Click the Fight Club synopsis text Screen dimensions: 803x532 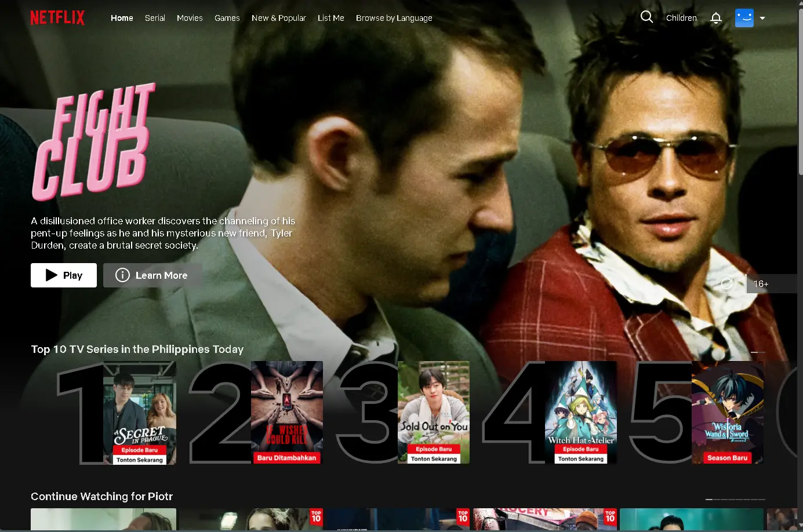[163, 233]
